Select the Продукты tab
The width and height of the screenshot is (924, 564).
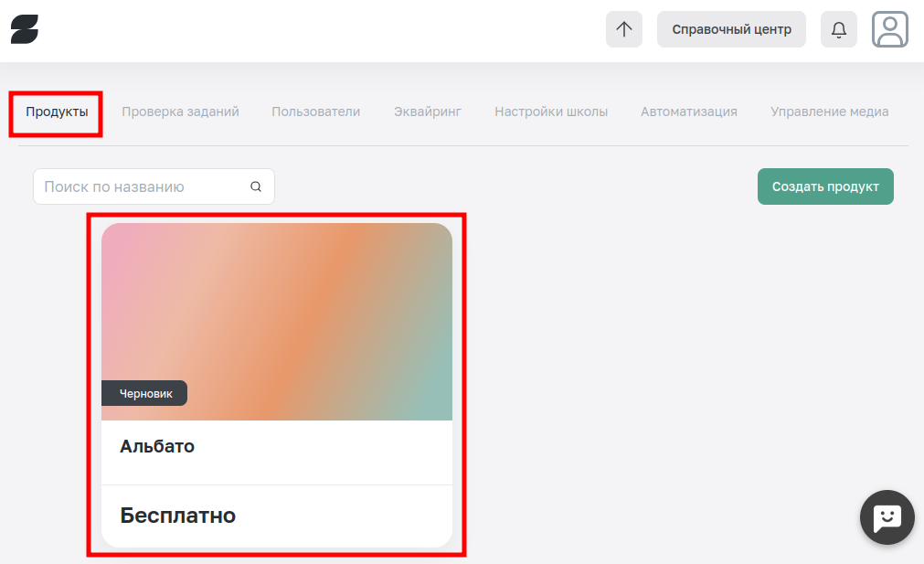coord(57,112)
